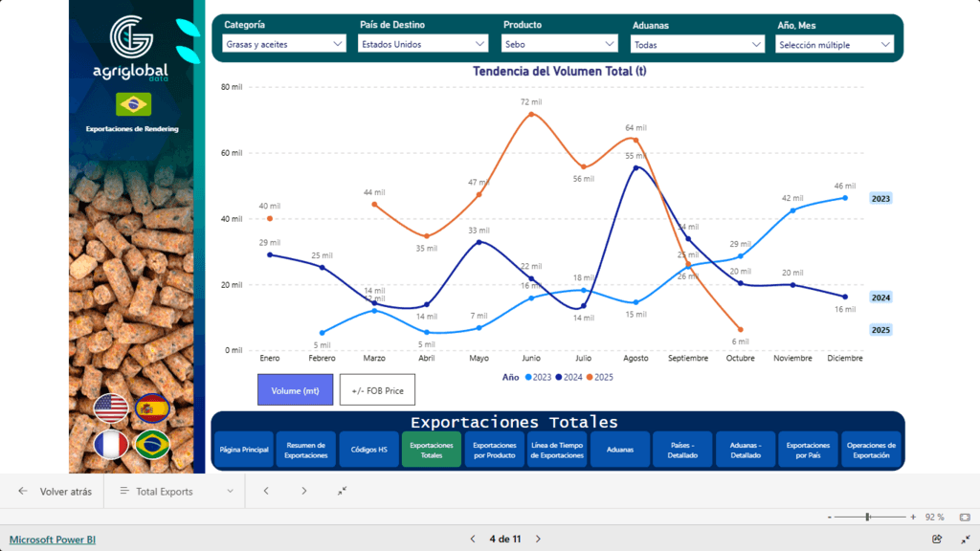
Task: Exit full screen using bottom-right arrows icon
Action: pos(964,540)
